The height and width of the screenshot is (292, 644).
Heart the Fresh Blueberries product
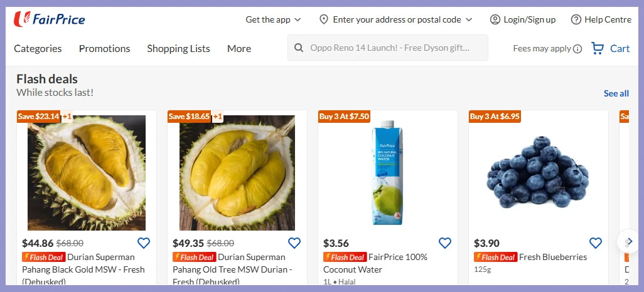pos(596,243)
